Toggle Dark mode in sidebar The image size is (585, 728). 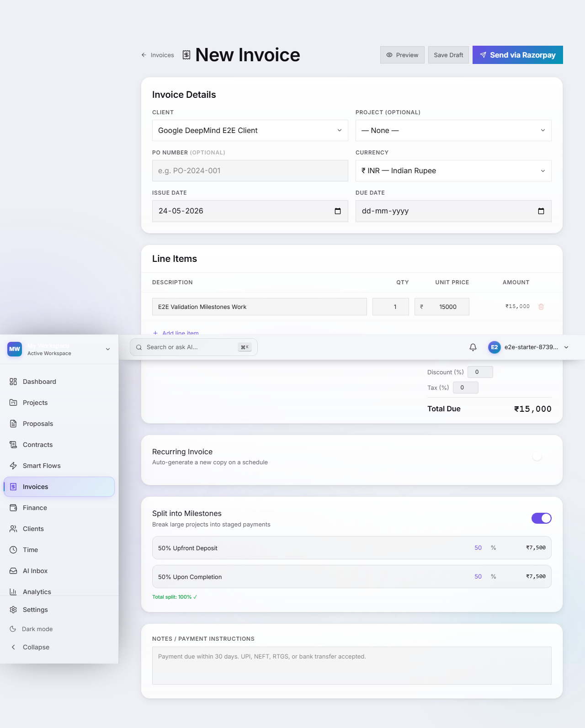59,629
